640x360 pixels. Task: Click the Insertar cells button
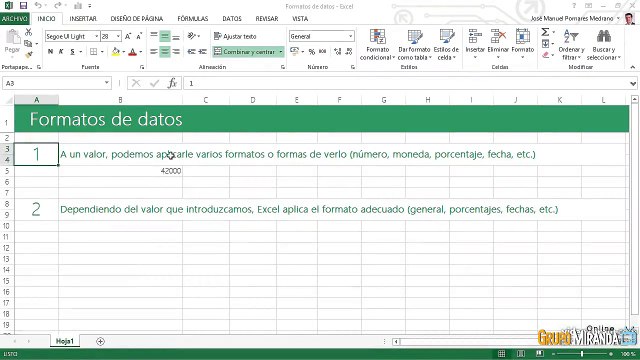pyautogui.click(x=475, y=44)
